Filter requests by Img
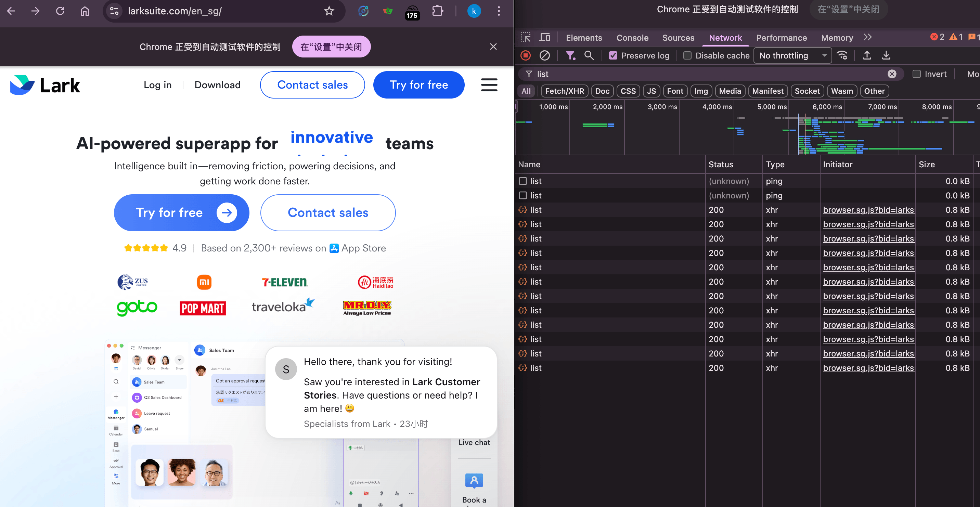Image resolution: width=980 pixels, height=507 pixels. coord(701,91)
